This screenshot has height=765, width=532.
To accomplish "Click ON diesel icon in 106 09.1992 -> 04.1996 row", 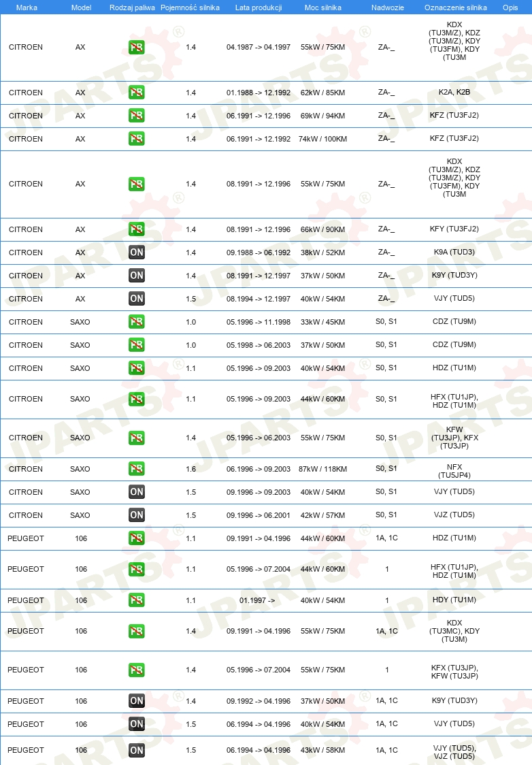I will pos(137,701).
